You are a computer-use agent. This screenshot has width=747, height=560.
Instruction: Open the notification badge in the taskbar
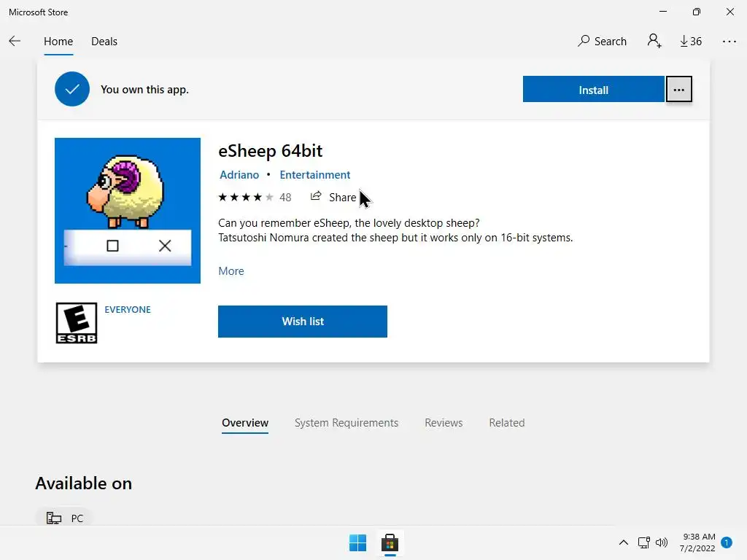tap(727, 542)
